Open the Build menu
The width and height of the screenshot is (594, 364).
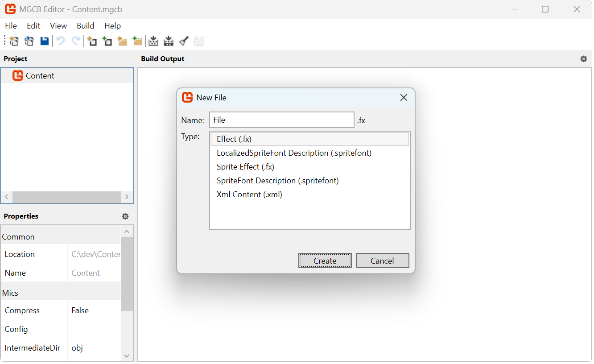click(x=85, y=25)
